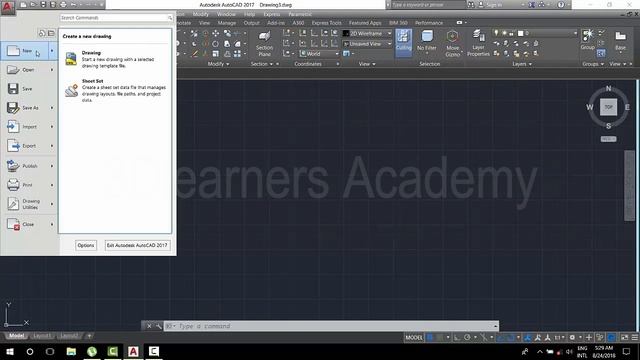Switch to the Layout2 tab
The image size is (640, 360).
tap(69, 336)
